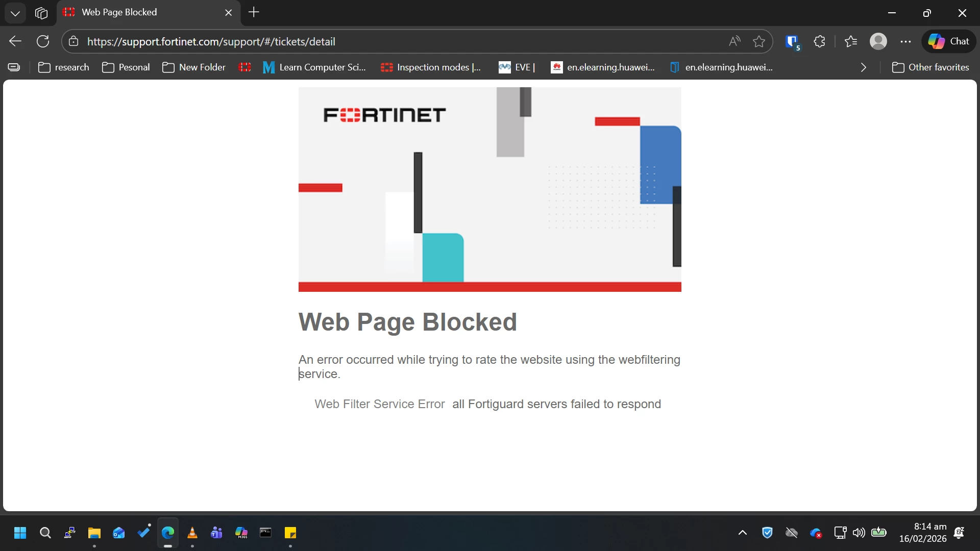Open To Do checkmark app in taskbar
This screenshot has height=551, width=980.
(x=143, y=533)
